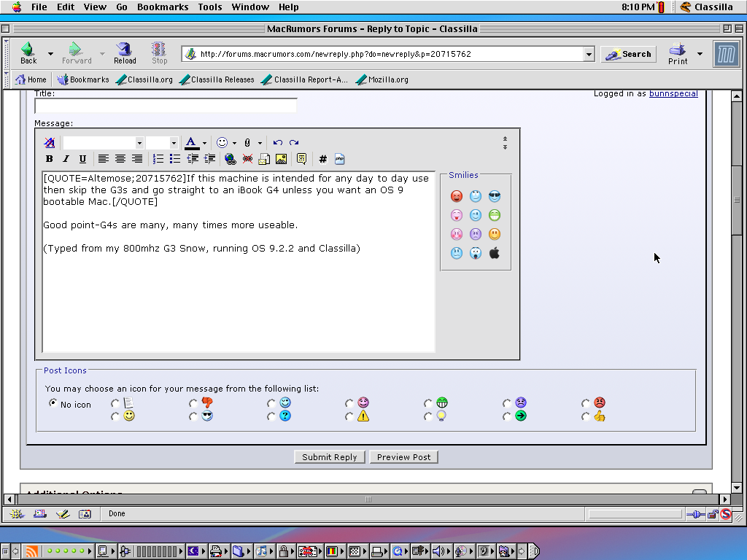The height and width of the screenshot is (560, 747).
Task: Open the Help menu
Action: click(x=289, y=7)
